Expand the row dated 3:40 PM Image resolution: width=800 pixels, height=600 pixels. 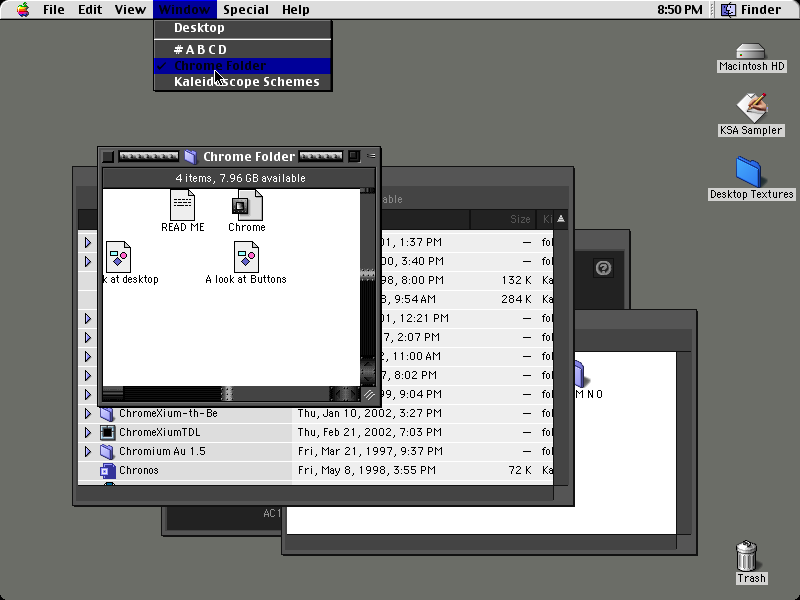pos(88,261)
